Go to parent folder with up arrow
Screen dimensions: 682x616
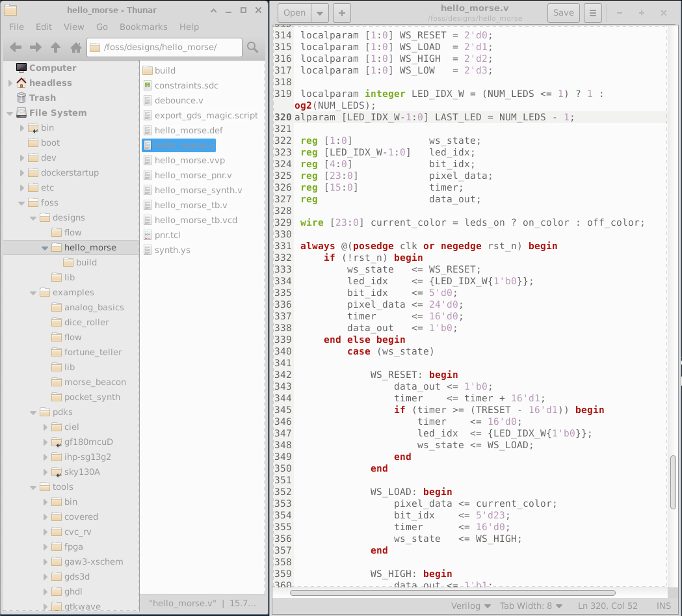[56, 47]
